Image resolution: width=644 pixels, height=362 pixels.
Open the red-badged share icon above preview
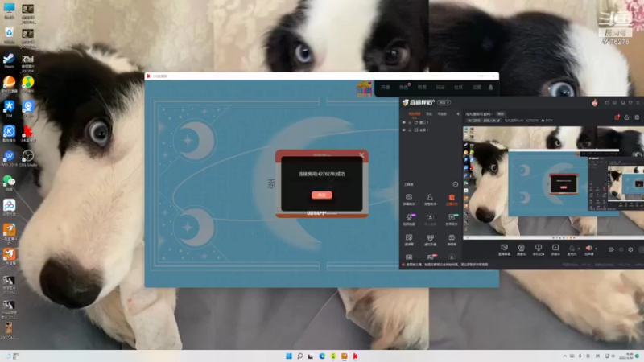[x=617, y=117]
